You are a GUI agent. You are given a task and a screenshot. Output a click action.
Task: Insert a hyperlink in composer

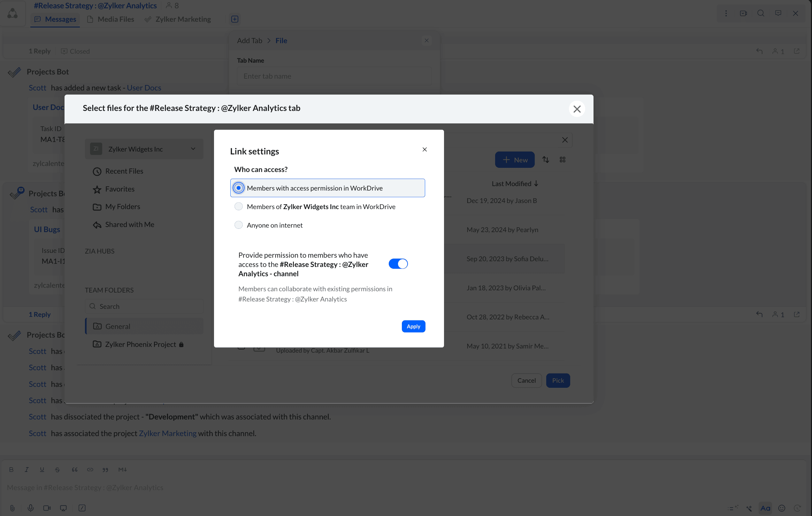pos(90,470)
